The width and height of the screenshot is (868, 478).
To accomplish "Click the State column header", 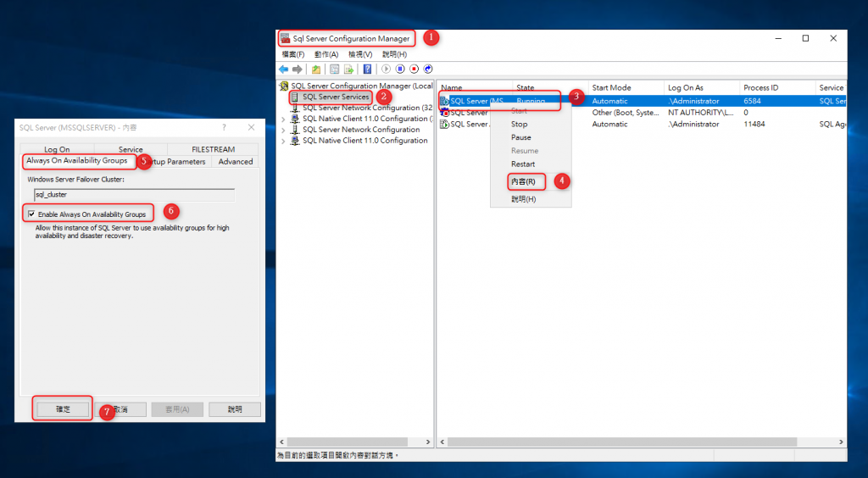I will (551, 87).
